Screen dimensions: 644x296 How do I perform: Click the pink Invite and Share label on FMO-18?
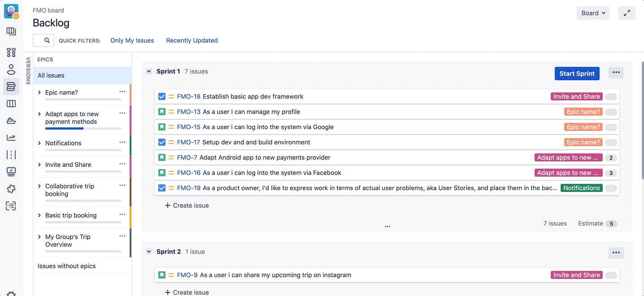click(x=576, y=96)
